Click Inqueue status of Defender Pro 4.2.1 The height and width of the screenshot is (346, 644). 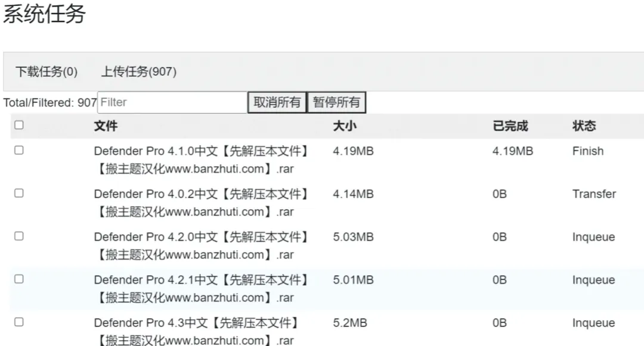coord(594,280)
